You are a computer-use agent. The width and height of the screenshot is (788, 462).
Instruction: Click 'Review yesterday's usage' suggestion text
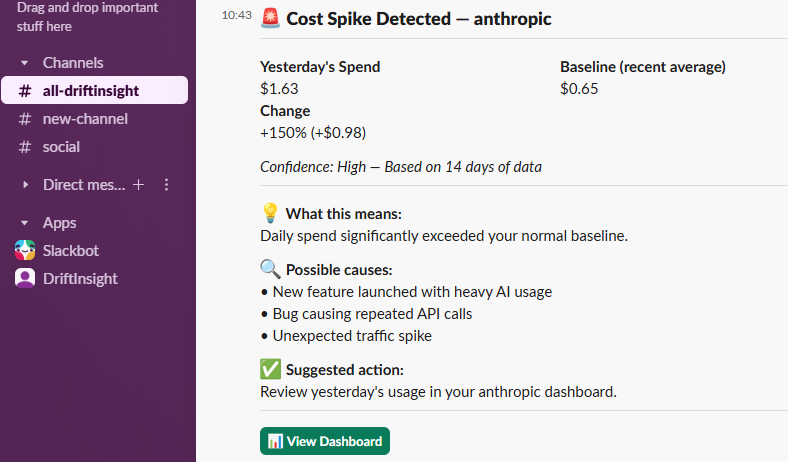pos(438,392)
